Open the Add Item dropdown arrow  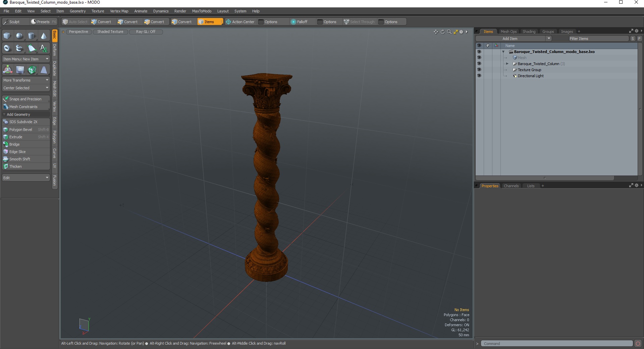[x=549, y=39]
